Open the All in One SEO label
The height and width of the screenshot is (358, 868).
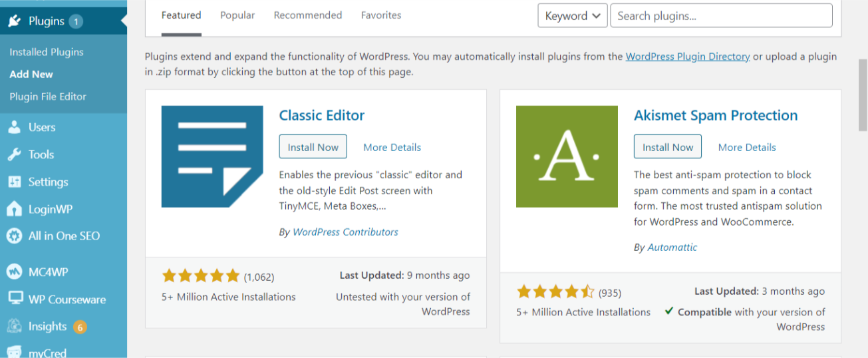click(64, 236)
